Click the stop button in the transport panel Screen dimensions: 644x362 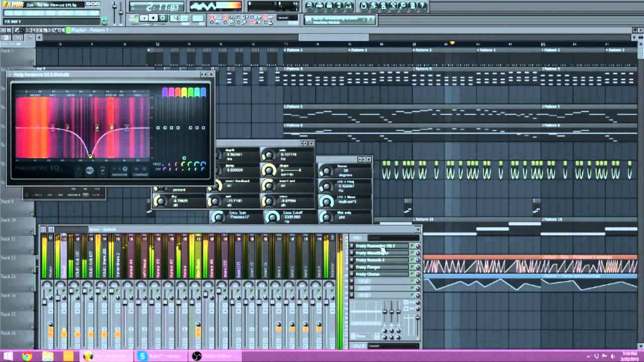click(x=153, y=18)
